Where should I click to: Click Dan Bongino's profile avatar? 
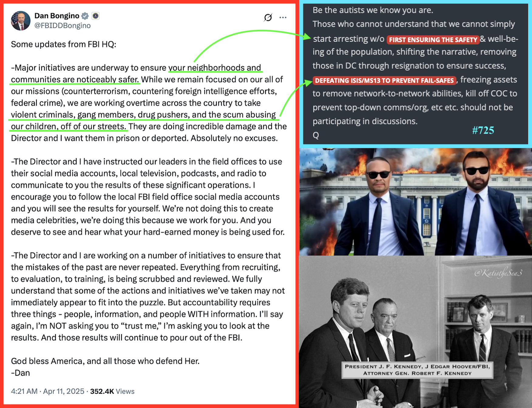(21, 21)
